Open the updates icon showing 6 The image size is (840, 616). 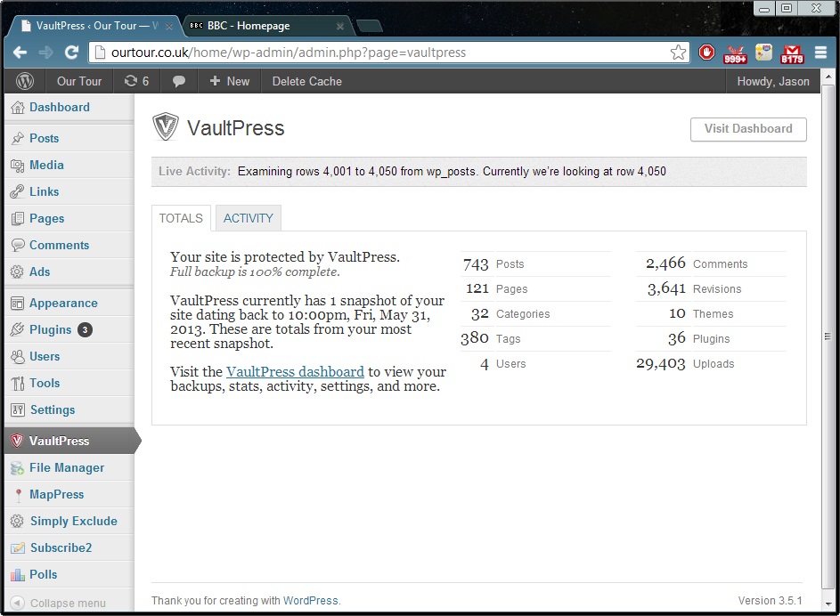pos(136,81)
